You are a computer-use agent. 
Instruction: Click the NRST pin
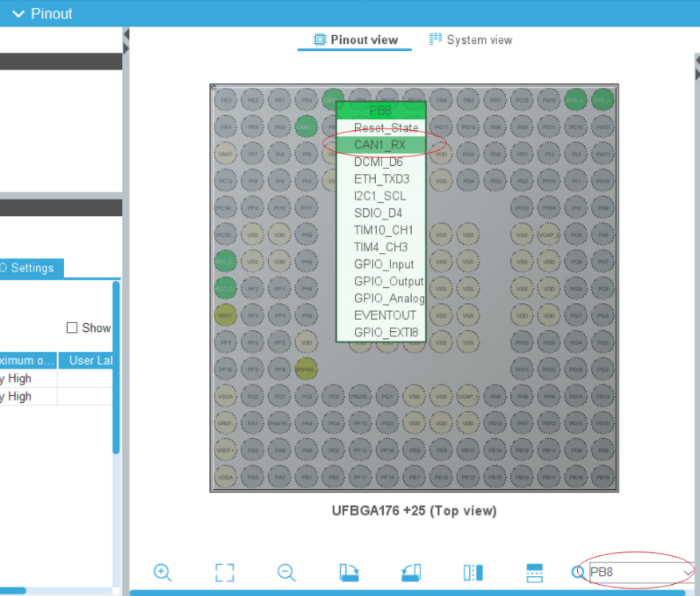225,315
